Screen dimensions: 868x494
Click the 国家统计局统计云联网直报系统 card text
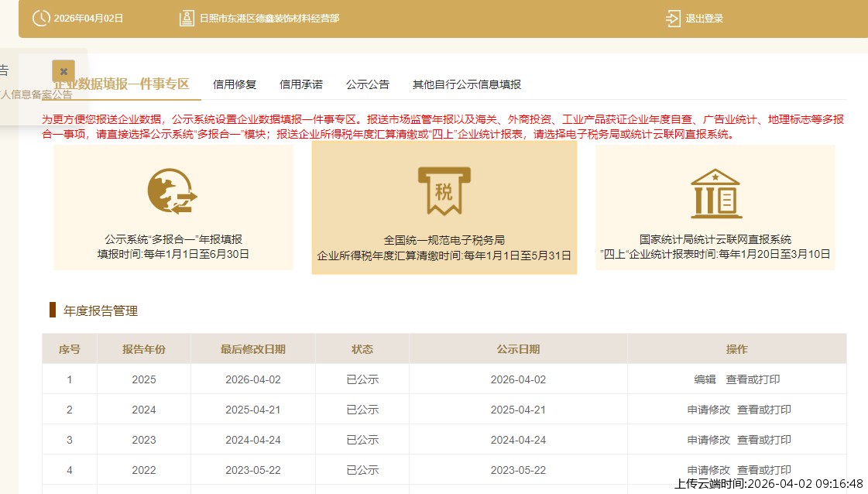click(x=715, y=240)
